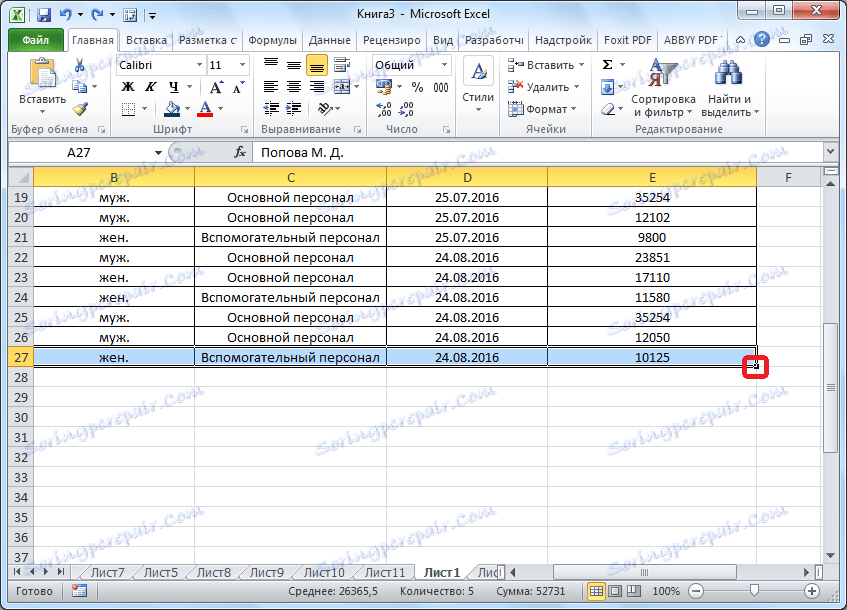Image resolution: width=847 pixels, height=610 pixels.
Task: Click the fill color paint bucket
Action: click(172, 109)
